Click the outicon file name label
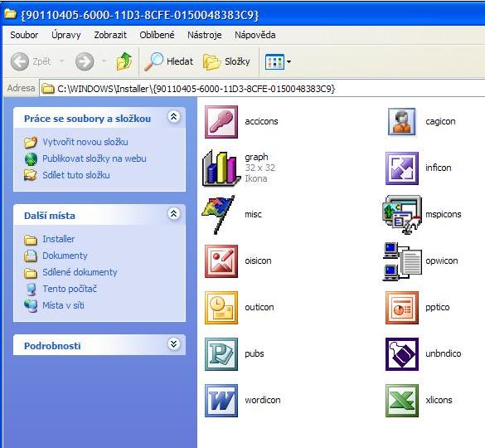485x448 pixels. (x=259, y=307)
